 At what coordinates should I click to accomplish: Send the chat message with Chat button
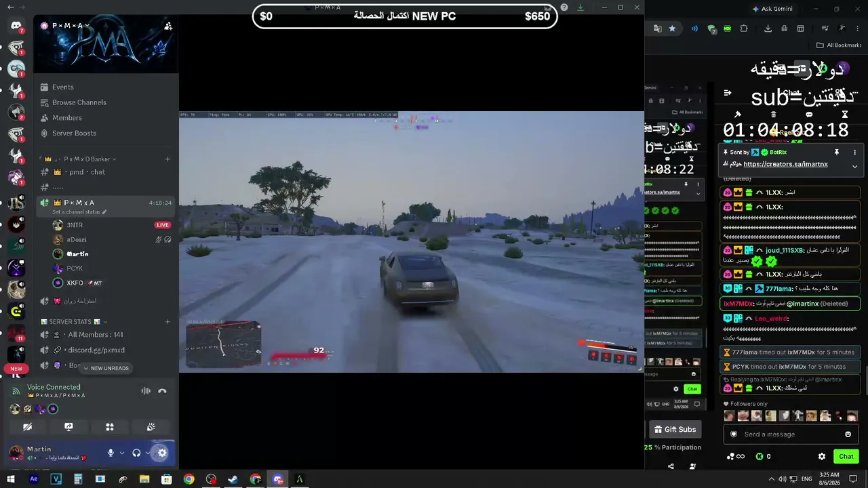click(x=846, y=457)
